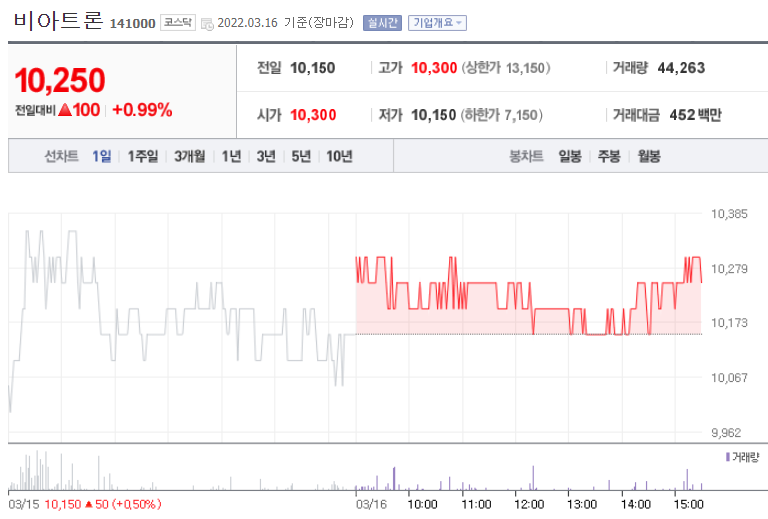Show the 3년 line chart
768x519 pixels.
coord(266,156)
